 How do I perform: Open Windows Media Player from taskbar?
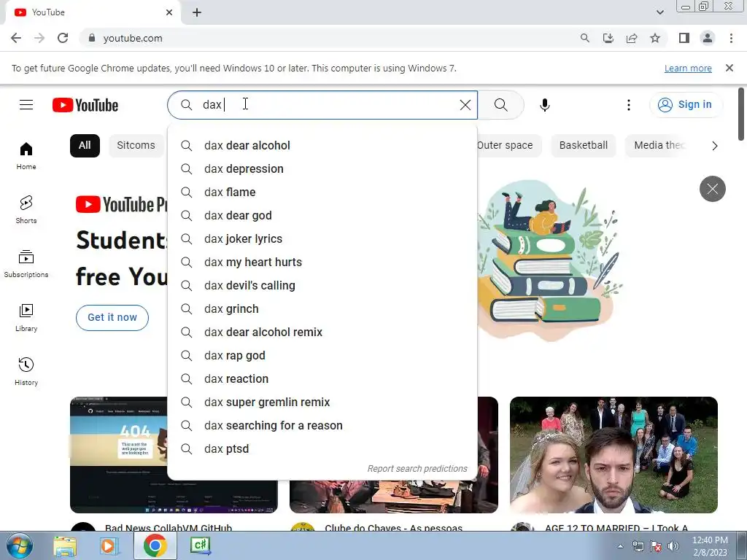tap(109, 545)
